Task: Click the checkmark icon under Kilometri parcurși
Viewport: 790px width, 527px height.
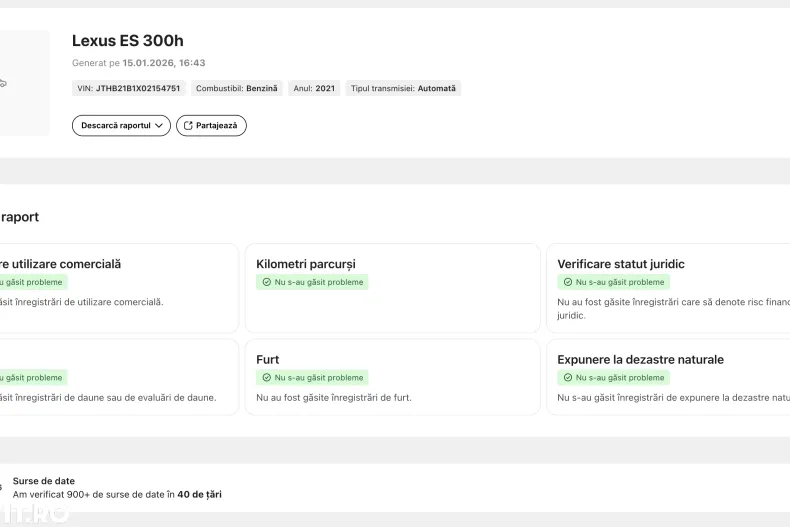Action: pyautogui.click(x=266, y=283)
